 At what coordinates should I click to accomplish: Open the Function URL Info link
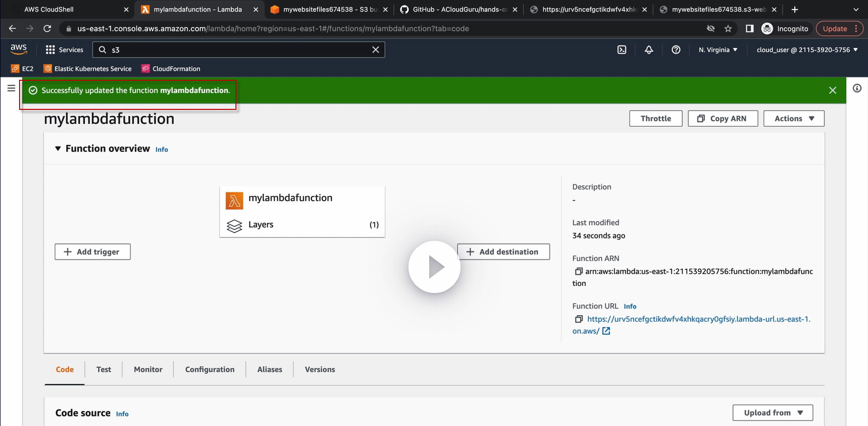coord(630,307)
